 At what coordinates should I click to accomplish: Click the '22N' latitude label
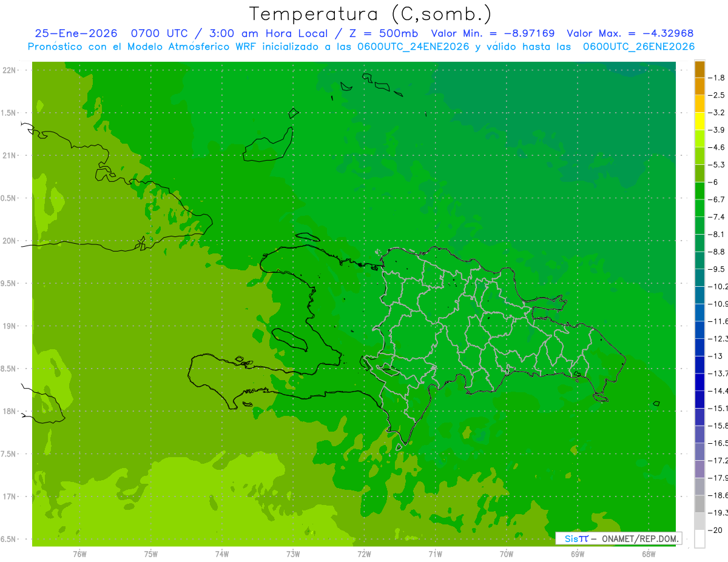pyautogui.click(x=9, y=70)
